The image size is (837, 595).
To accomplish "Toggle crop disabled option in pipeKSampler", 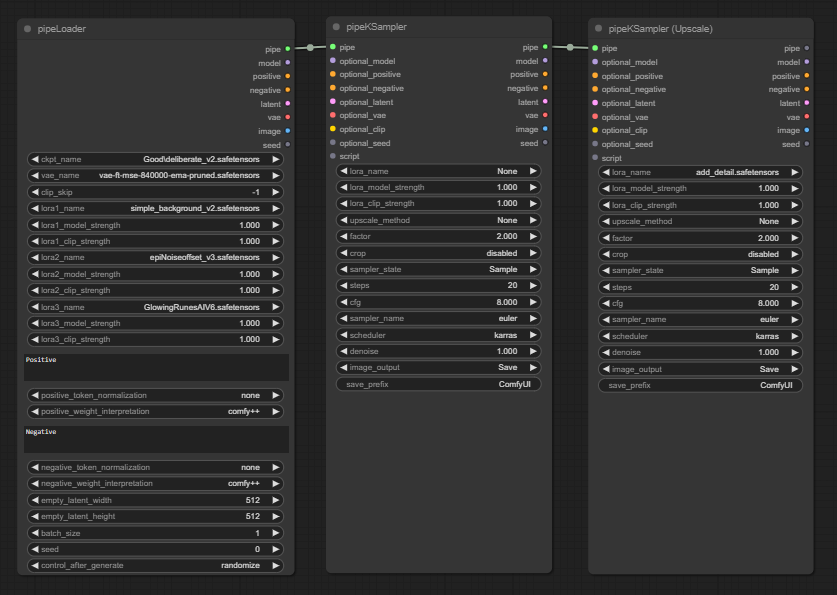I will coord(438,253).
